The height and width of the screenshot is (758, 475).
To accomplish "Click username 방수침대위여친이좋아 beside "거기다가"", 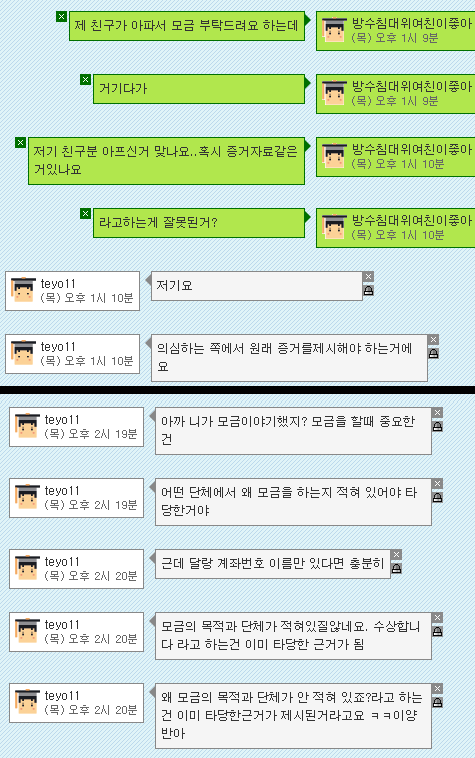I will [x=412, y=87].
